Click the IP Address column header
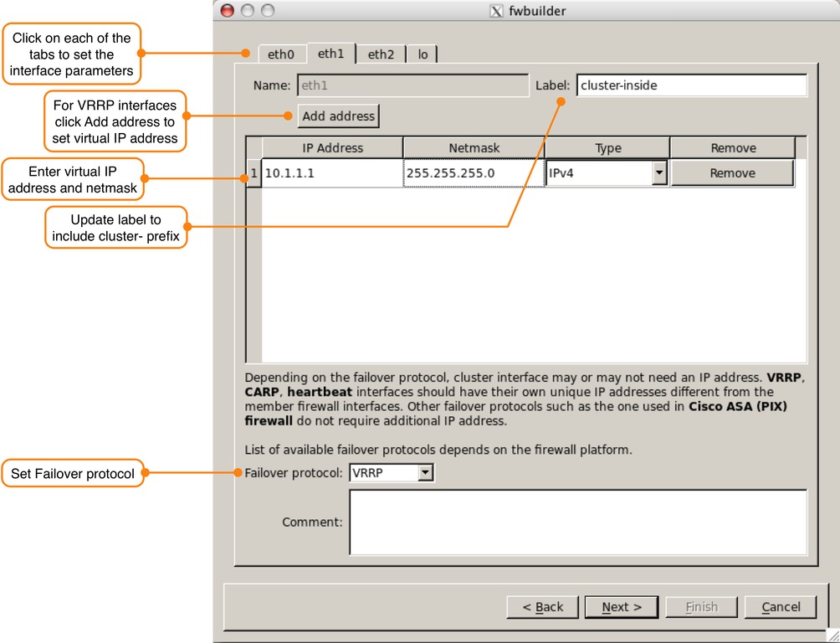The width and height of the screenshot is (840, 643). click(332, 148)
